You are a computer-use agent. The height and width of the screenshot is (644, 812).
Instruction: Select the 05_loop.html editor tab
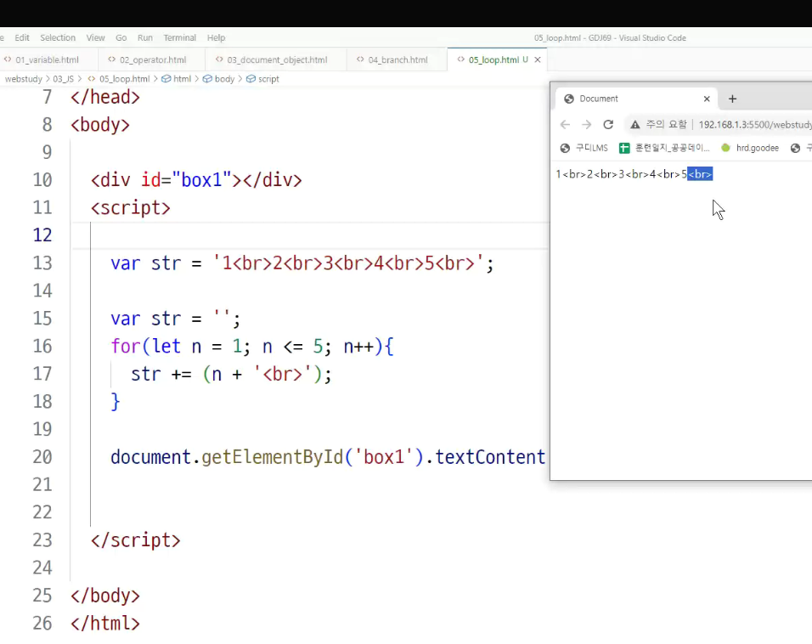point(493,59)
